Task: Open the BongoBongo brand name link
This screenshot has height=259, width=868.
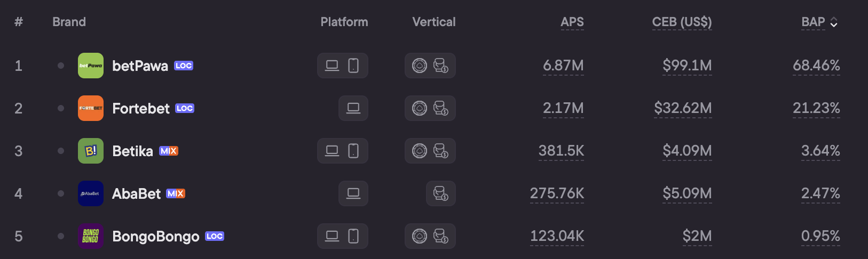Action: 156,236
